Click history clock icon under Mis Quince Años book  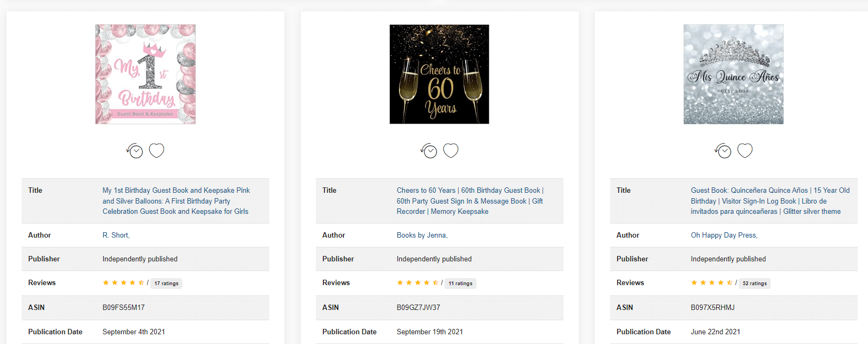pyautogui.click(x=723, y=151)
